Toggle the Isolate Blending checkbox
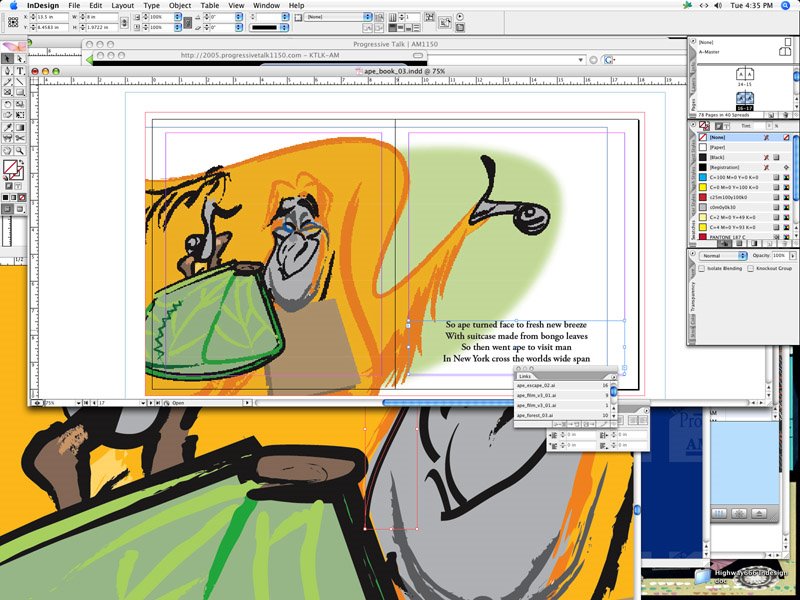This screenshot has height=600, width=800. click(702, 268)
